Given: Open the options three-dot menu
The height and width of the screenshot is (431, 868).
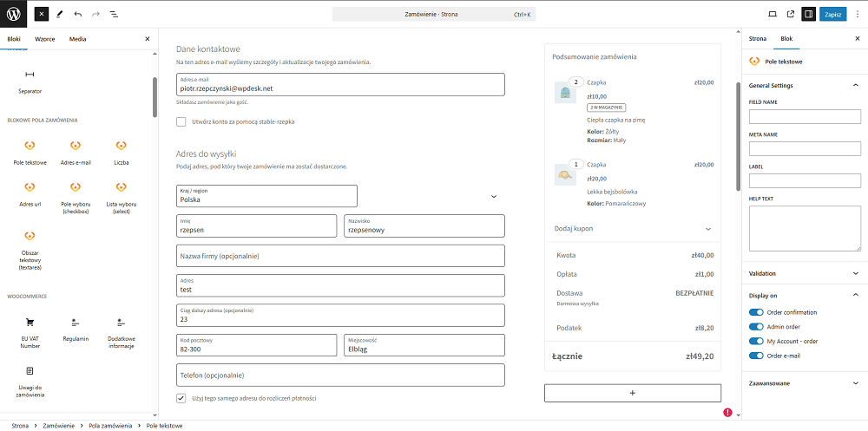Looking at the screenshot, I should [x=857, y=15].
